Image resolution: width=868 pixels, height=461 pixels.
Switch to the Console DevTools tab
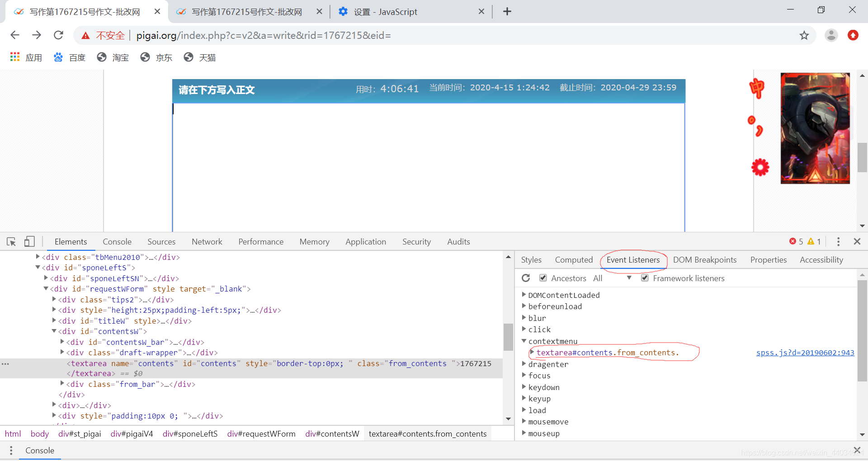click(x=117, y=242)
